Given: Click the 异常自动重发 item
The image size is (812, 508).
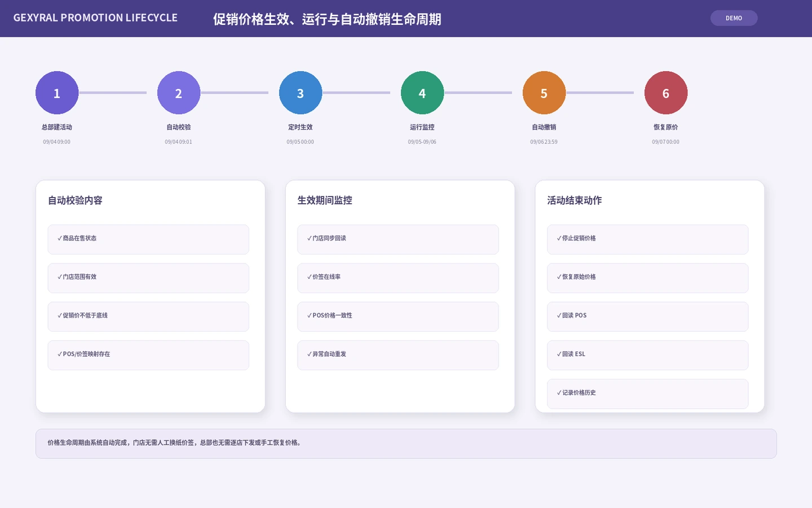Looking at the screenshot, I should [x=398, y=355].
